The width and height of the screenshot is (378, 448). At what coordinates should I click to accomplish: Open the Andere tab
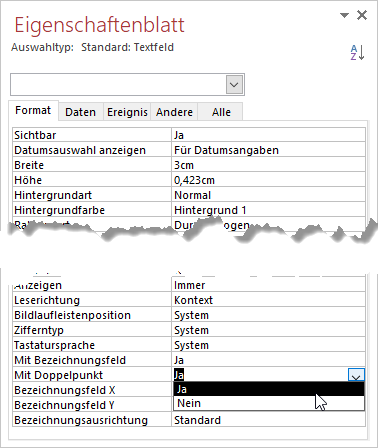pos(174,112)
